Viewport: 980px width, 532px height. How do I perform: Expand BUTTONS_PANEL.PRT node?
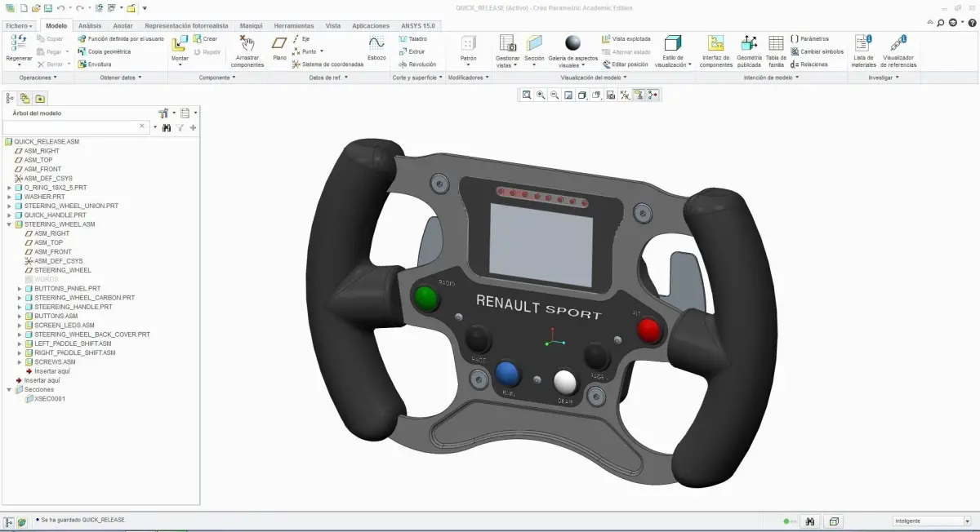coord(20,288)
